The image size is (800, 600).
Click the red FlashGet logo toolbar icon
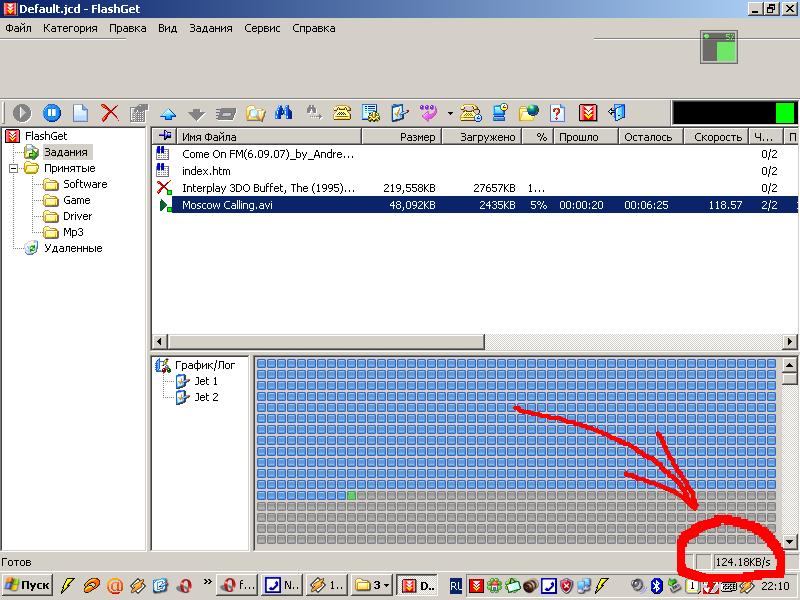588,113
